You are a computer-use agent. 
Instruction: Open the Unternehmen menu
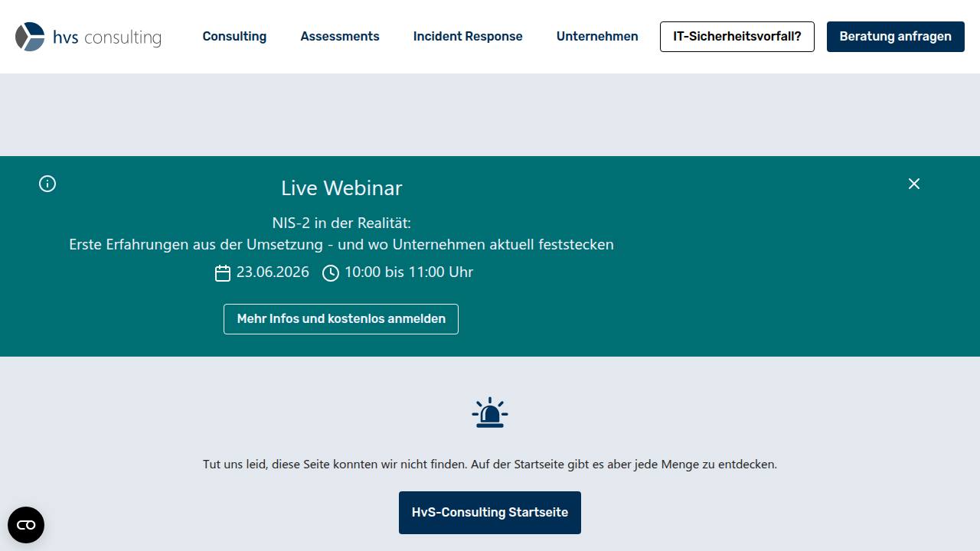(x=597, y=37)
